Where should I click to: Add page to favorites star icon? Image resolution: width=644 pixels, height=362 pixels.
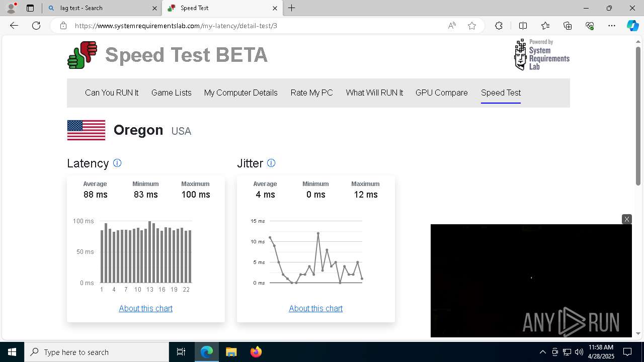coord(472,26)
